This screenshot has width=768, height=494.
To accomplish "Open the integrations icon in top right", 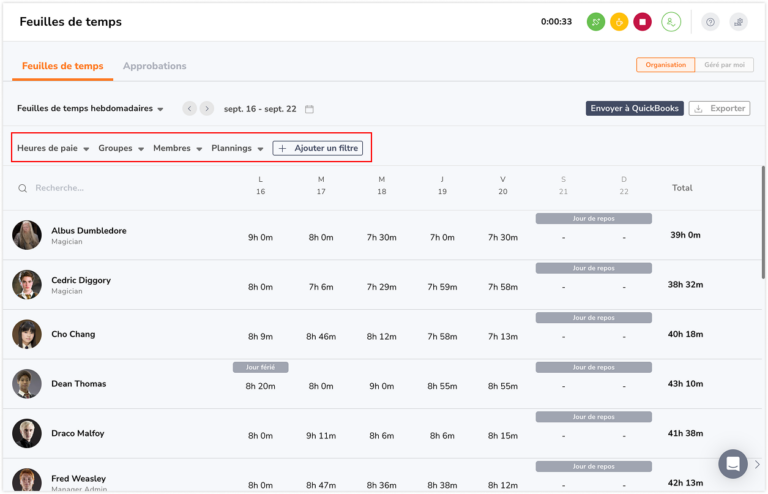I will coord(739,22).
